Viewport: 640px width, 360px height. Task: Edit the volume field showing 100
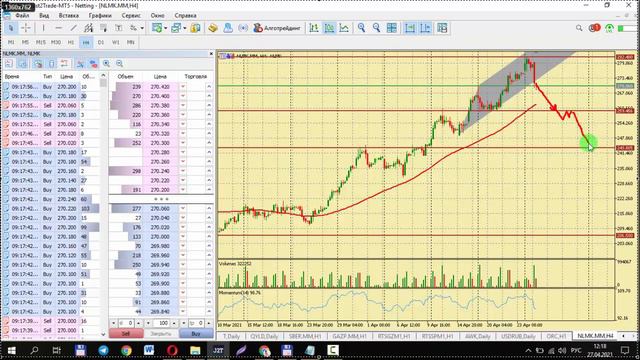click(163, 323)
